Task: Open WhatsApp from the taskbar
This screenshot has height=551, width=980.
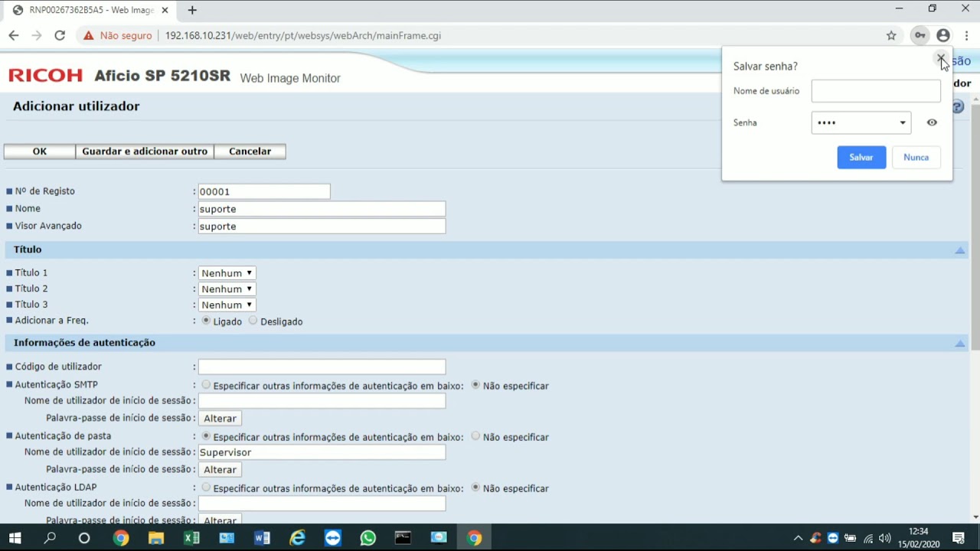Action: click(x=367, y=538)
